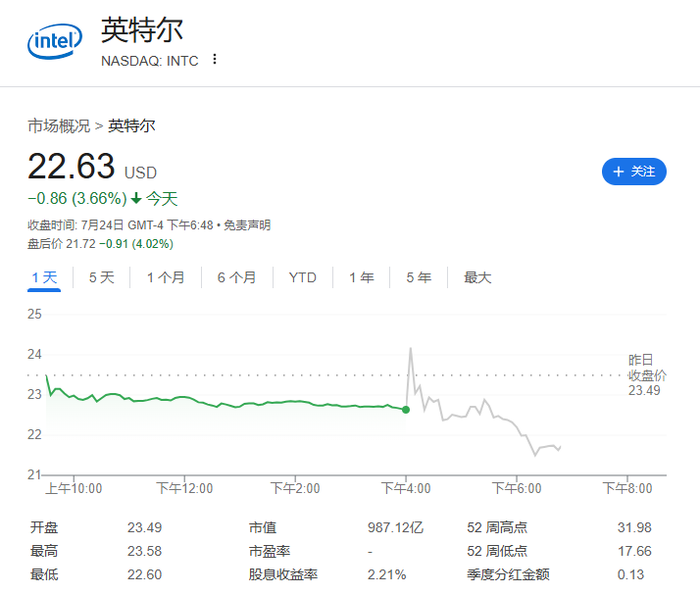Viewport: 700px width, 594px height.
Task: Open the three-dot options menu beside NASDAQ: INTC
Action: (x=215, y=60)
